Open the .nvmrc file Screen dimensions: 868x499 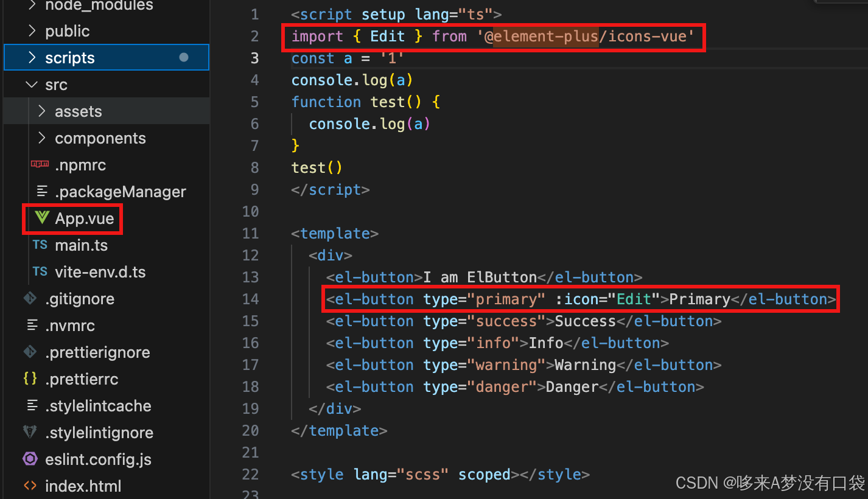(x=70, y=326)
